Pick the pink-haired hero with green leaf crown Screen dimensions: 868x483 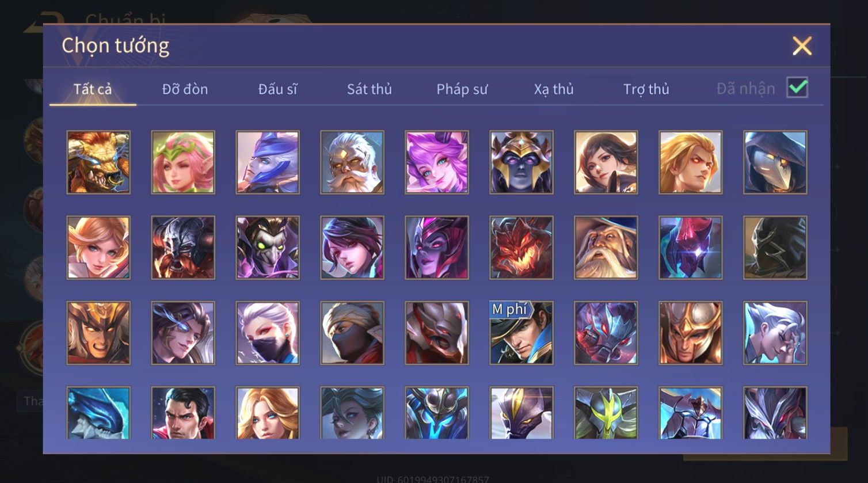coord(183,162)
